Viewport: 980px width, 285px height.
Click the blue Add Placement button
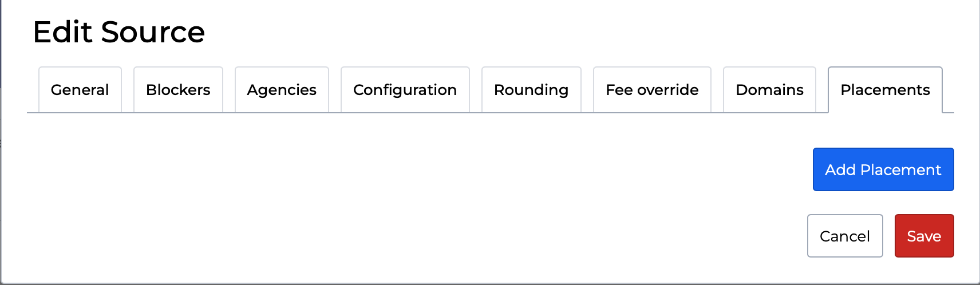(883, 169)
